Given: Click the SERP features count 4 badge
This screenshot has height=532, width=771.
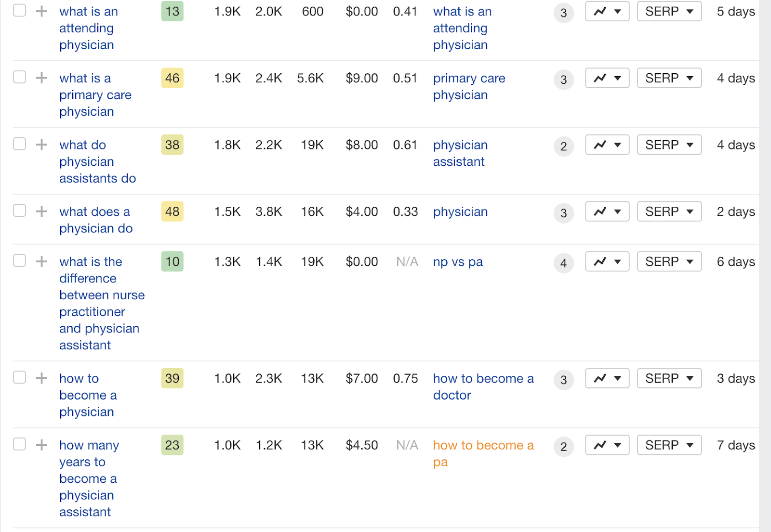Looking at the screenshot, I should tap(563, 263).
